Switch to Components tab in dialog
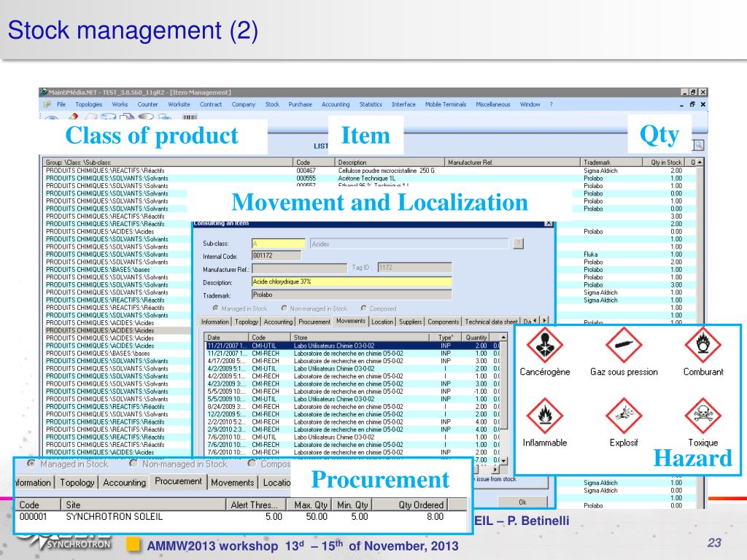747x560 pixels. pyautogui.click(x=443, y=322)
